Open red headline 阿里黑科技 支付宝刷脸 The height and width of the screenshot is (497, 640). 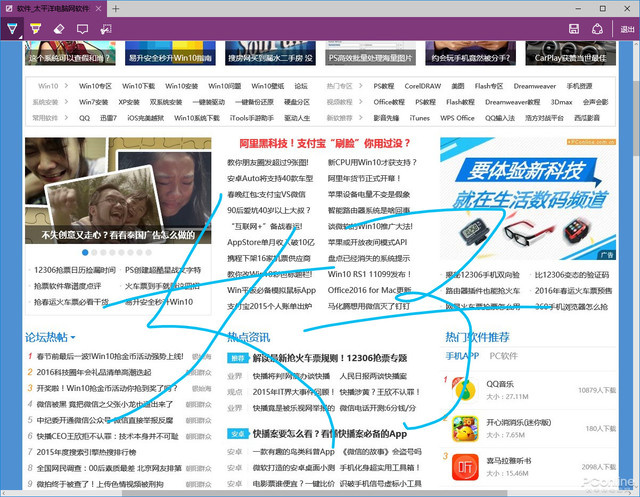pyautogui.click(x=325, y=143)
